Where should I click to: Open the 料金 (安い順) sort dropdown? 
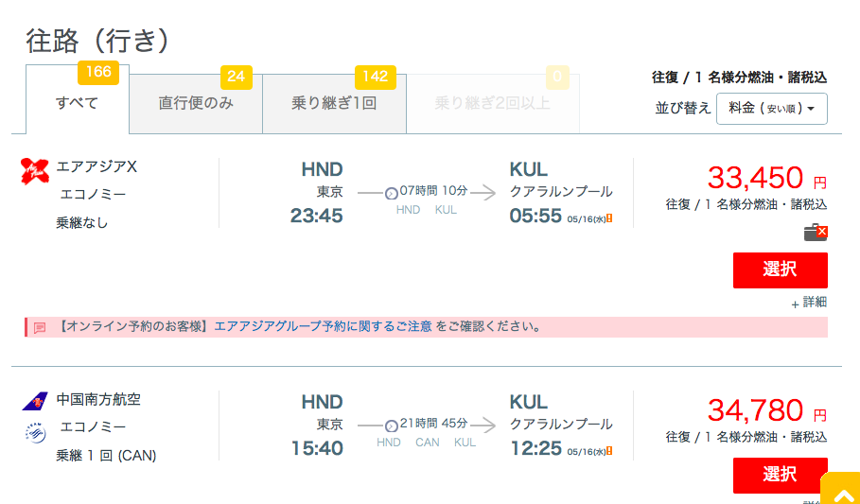[x=772, y=109]
